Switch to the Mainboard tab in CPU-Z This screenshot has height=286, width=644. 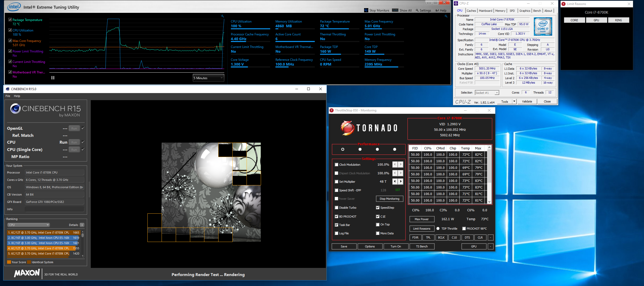[486, 11]
